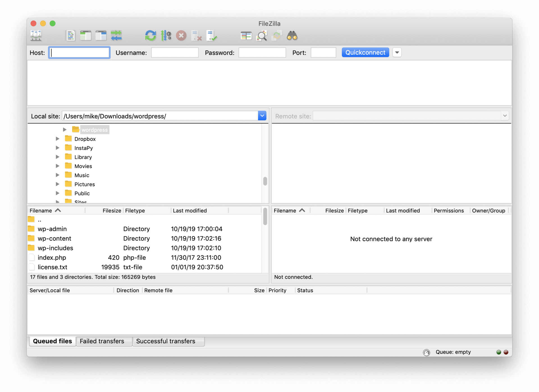This screenshot has width=539, height=392.
Task: Open Quickconnect history dropdown arrow
Action: click(397, 52)
